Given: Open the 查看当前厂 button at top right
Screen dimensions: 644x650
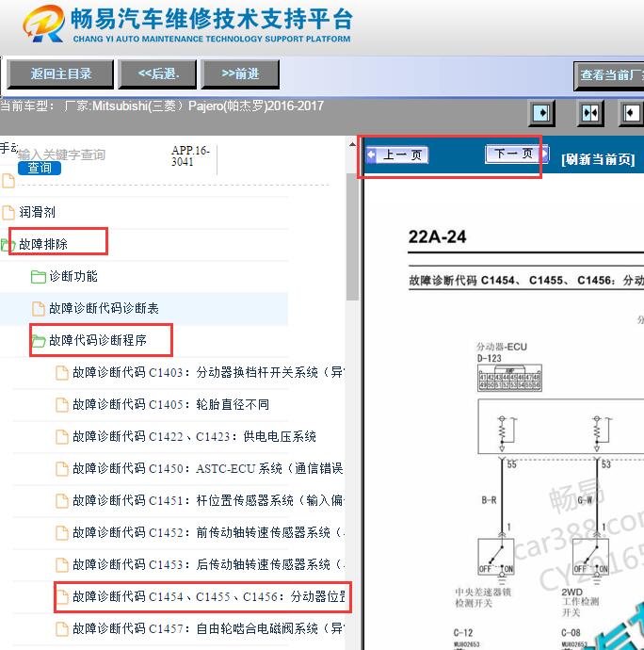Looking at the screenshot, I should coord(609,76).
